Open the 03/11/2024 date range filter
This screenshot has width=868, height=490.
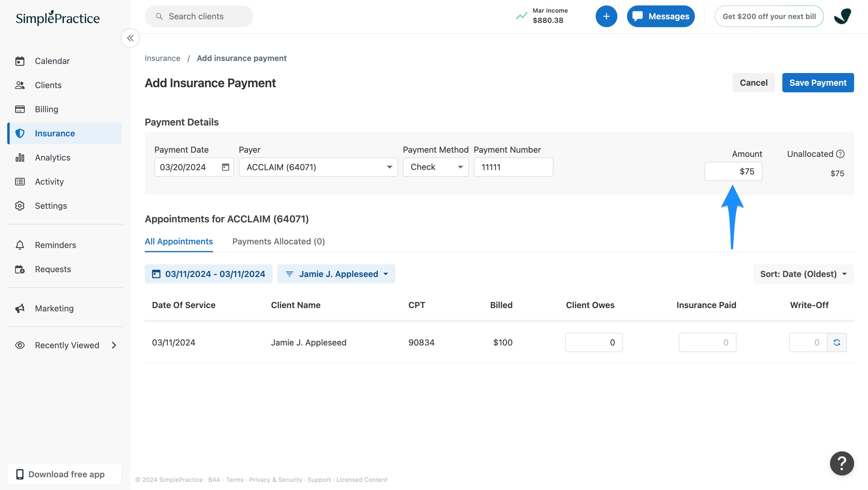(x=209, y=274)
